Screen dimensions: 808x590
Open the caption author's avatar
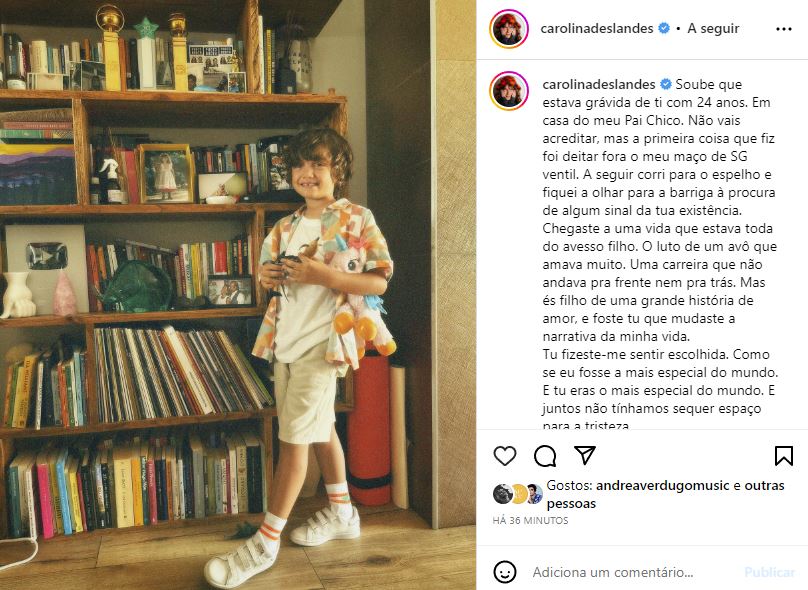[509, 91]
